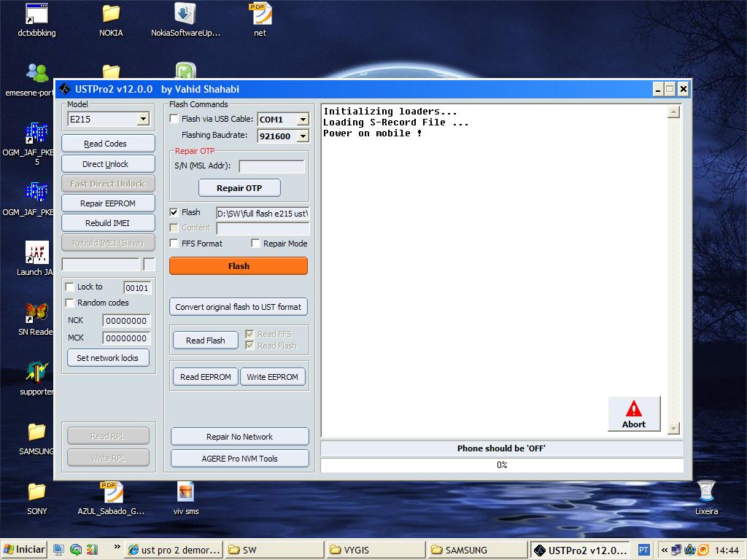Image resolution: width=747 pixels, height=560 pixels.
Task: Open the dctxbbking desktop shortcut
Action: pos(36,20)
